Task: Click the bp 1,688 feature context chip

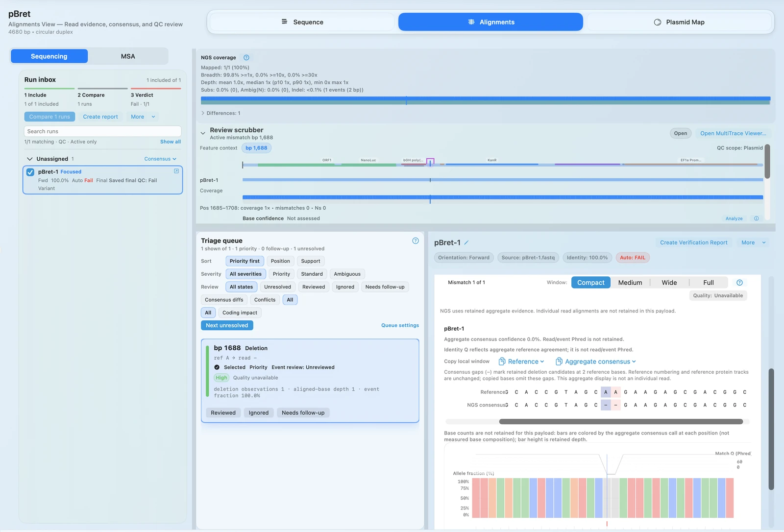Action: click(x=256, y=148)
